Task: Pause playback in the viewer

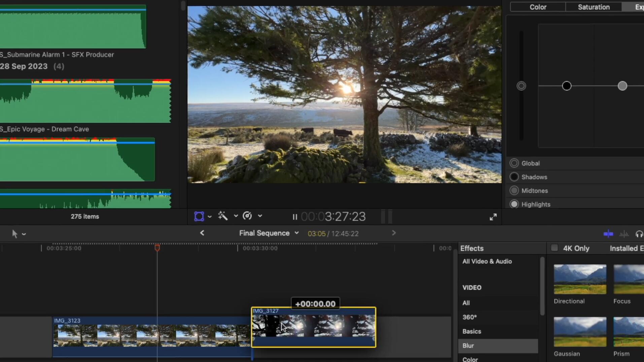Action: click(x=295, y=217)
